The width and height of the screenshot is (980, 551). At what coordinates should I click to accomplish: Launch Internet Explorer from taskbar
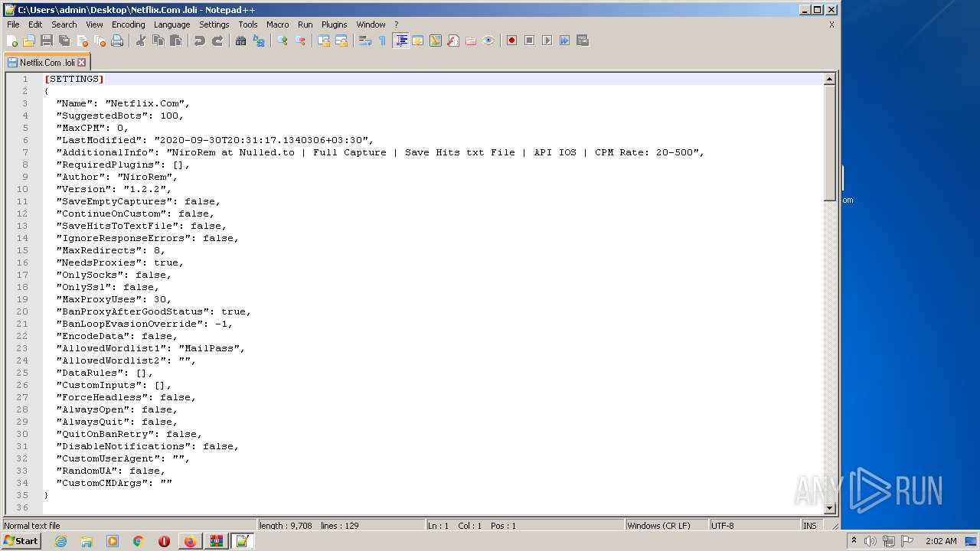[x=60, y=541]
